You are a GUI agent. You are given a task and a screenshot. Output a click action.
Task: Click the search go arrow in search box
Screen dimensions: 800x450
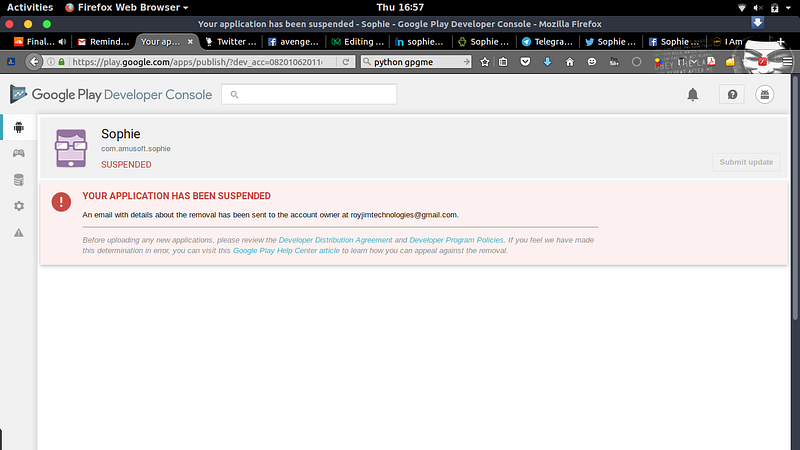pyautogui.click(x=466, y=62)
